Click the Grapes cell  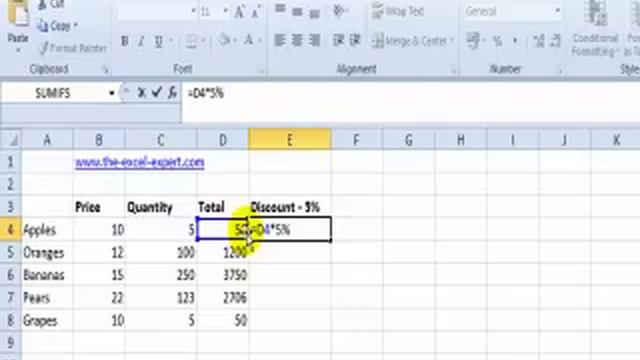47,320
